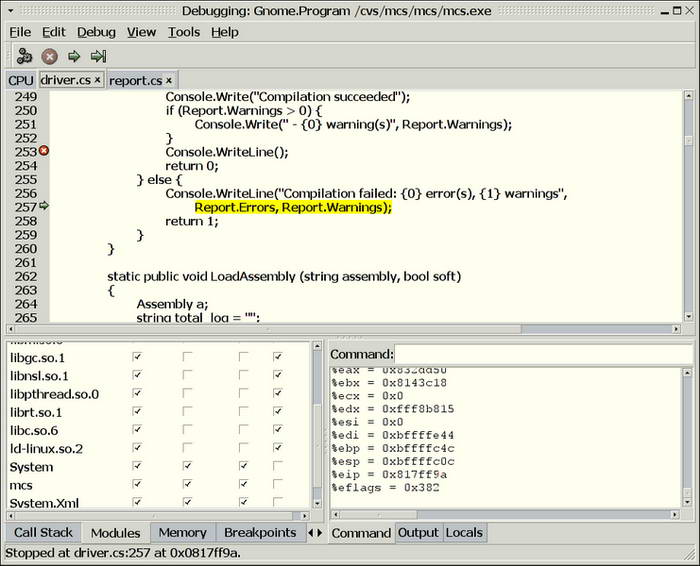This screenshot has width=700, height=566.
Task: Click down arrow of modules list scrollbar
Action: coord(317,503)
